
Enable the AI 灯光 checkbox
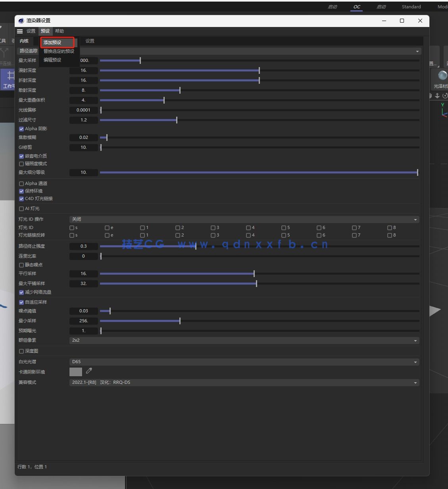coord(21,208)
